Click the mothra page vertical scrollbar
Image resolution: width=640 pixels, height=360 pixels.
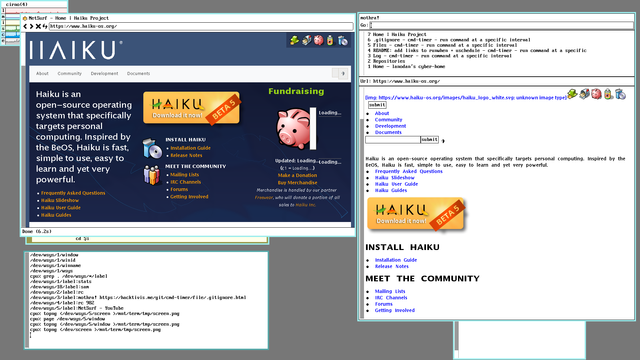click(x=362, y=202)
